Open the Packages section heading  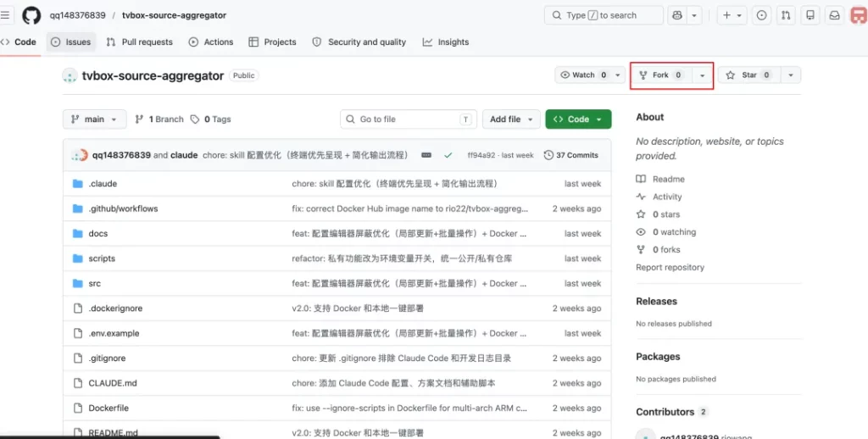click(x=658, y=357)
